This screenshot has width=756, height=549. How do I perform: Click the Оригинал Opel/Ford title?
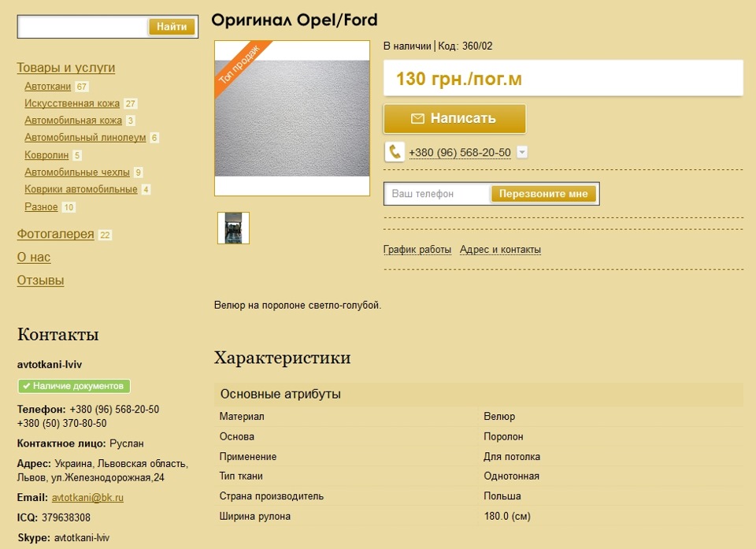[x=294, y=20]
